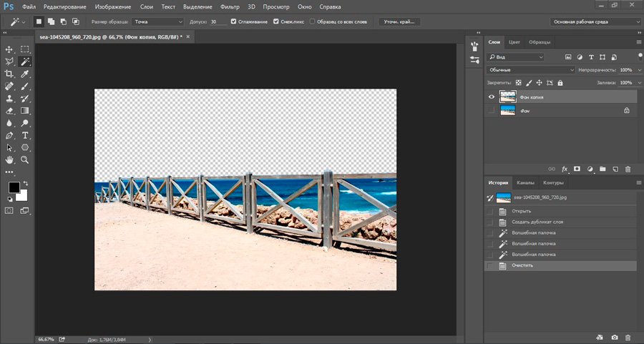644x344 pixels.
Task: Click the Уточн. край button
Action: (399, 22)
